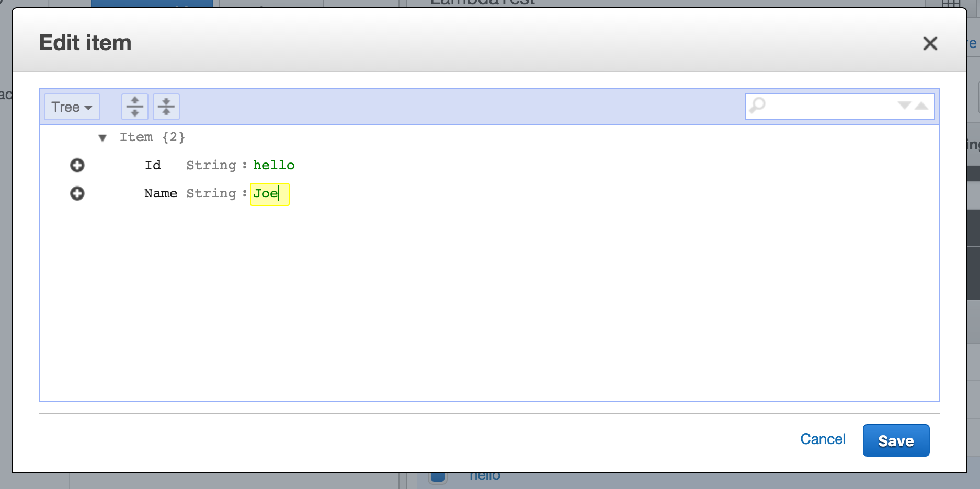Click the plus icon beside the Name attribute

click(x=77, y=193)
